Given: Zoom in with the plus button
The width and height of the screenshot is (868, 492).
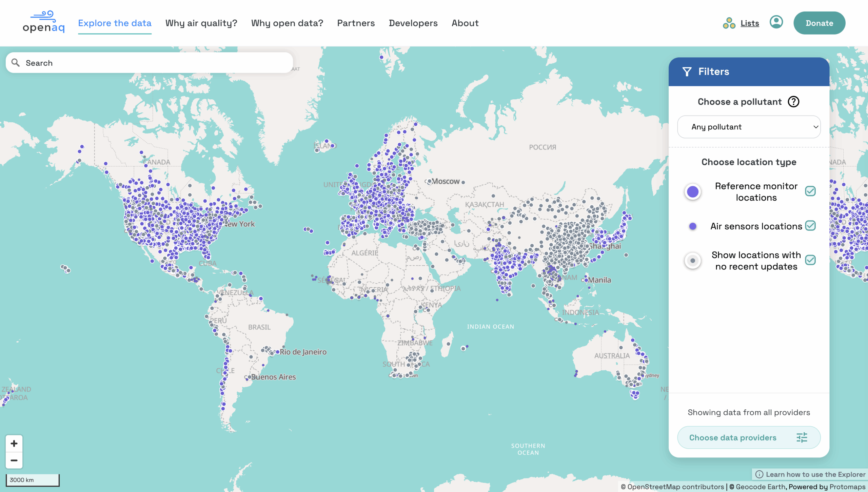Looking at the screenshot, I should 14,444.
